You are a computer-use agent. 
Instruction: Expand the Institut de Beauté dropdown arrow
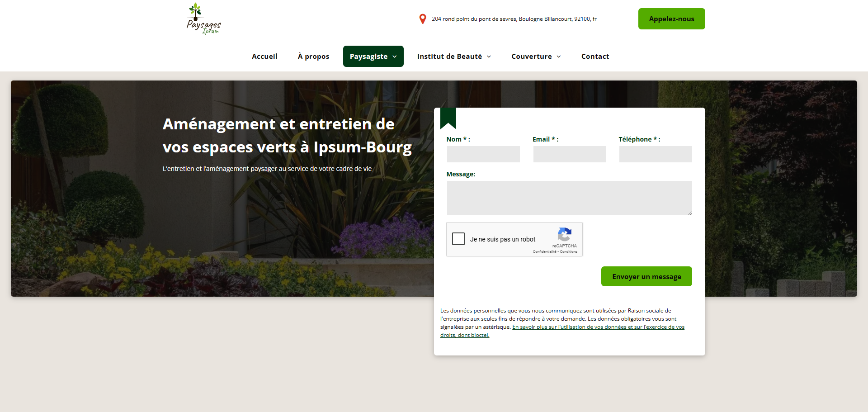coord(489,57)
